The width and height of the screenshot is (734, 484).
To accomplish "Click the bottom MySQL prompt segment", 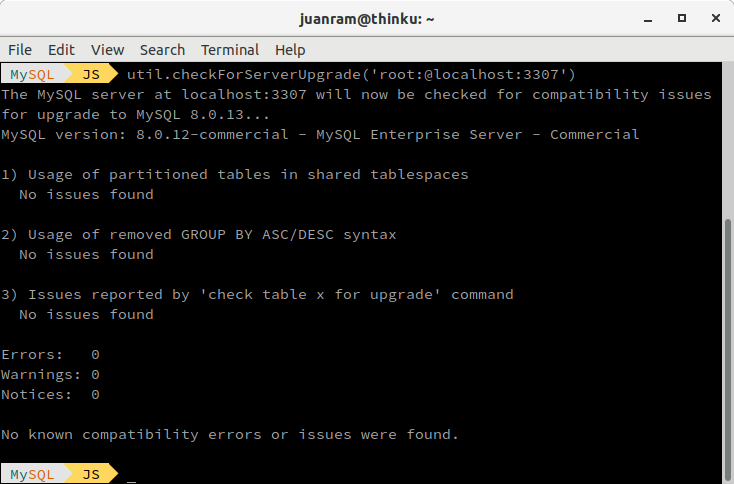I will (x=32, y=474).
